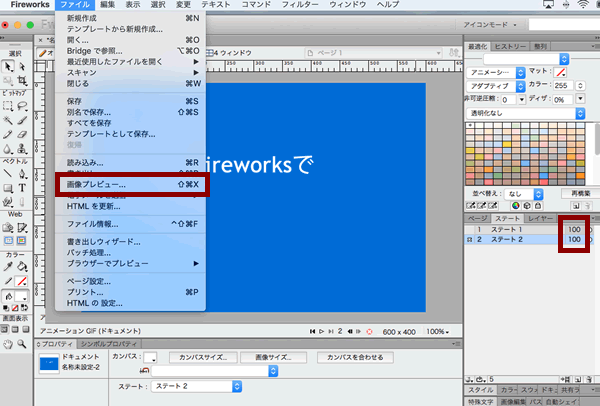Click 画像プレビュー... menu item
Viewport: 600px width, 406px height.
[x=132, y=184]
